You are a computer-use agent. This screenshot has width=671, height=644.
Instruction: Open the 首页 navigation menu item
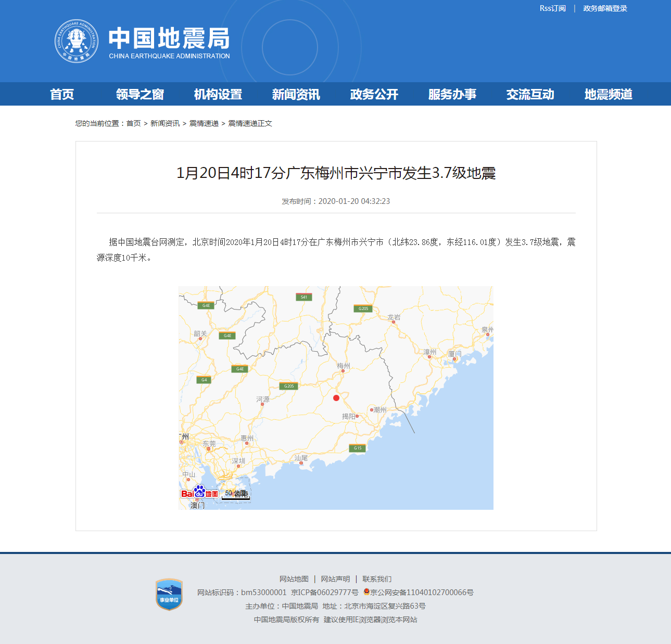click(62, 94)
